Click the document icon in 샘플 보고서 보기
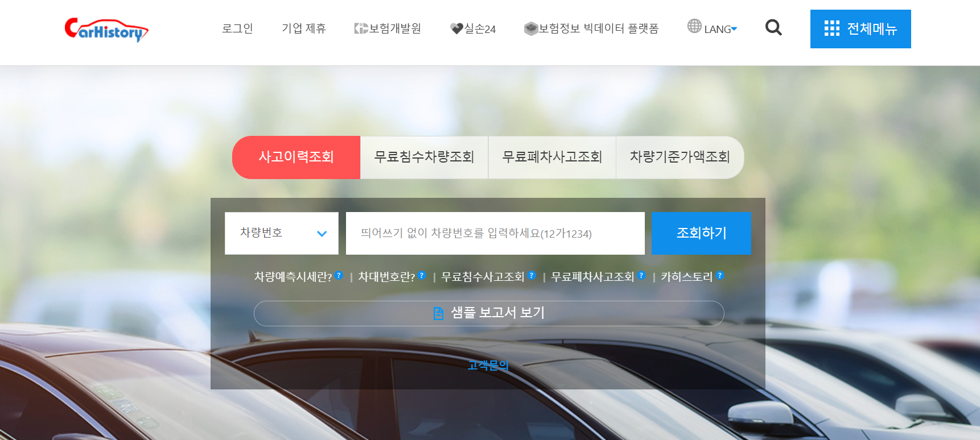This screenshot has width=980, height=440. pos(438,313)
